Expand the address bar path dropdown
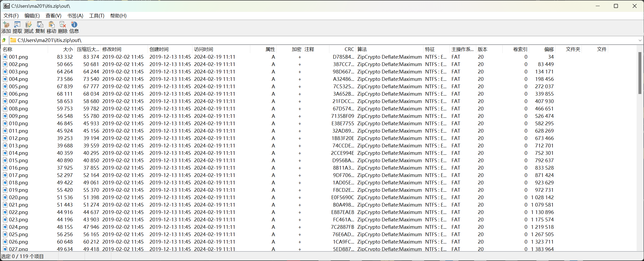The width and height of the screenshot is (644, 261). pyautogui.click(x=640, y=40)
